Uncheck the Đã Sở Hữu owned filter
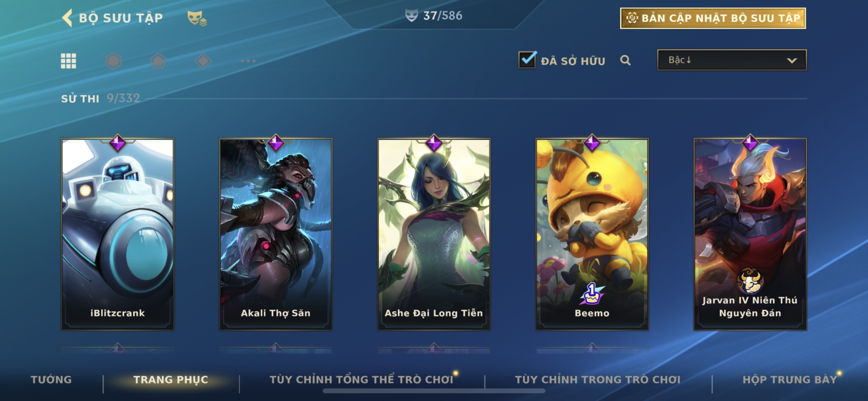 pos(527,60)
